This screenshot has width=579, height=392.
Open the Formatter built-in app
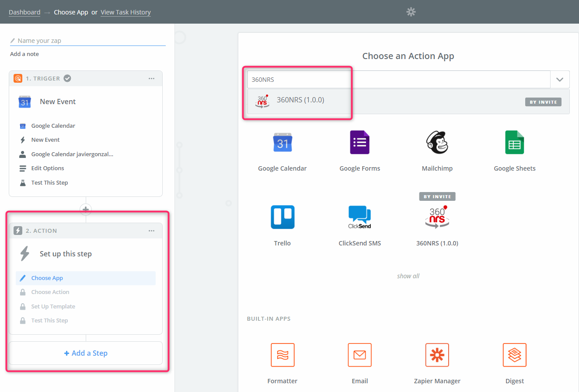click(282, 355)
